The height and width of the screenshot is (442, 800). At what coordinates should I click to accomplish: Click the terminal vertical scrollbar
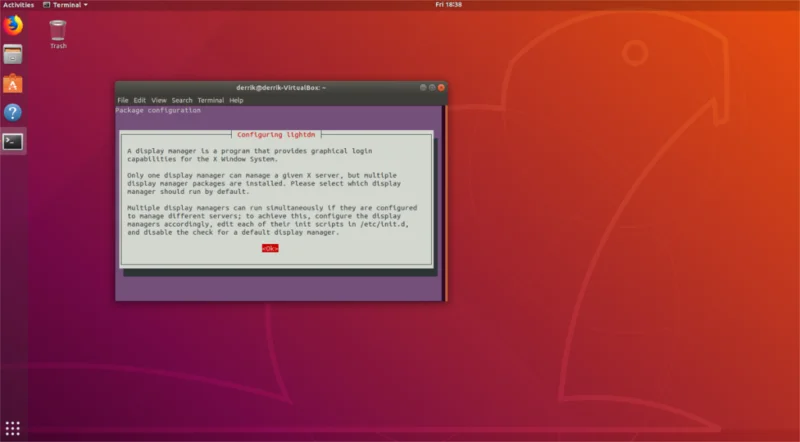[445, 203]
